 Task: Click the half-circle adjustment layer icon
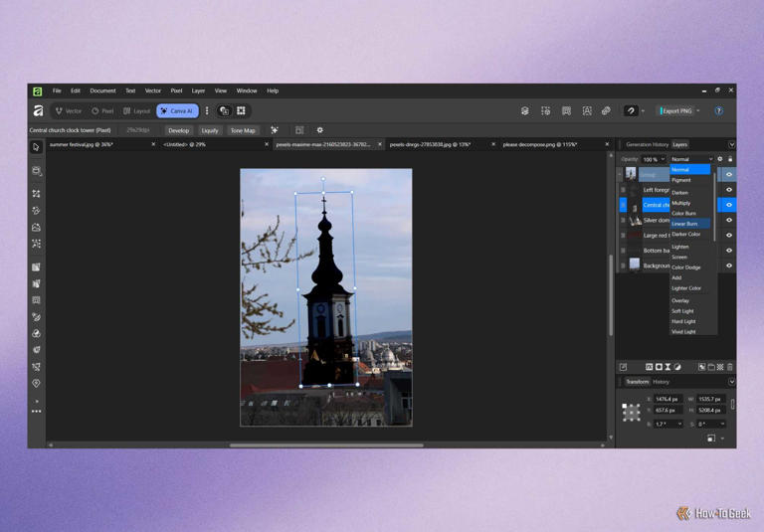coord(677,367)
